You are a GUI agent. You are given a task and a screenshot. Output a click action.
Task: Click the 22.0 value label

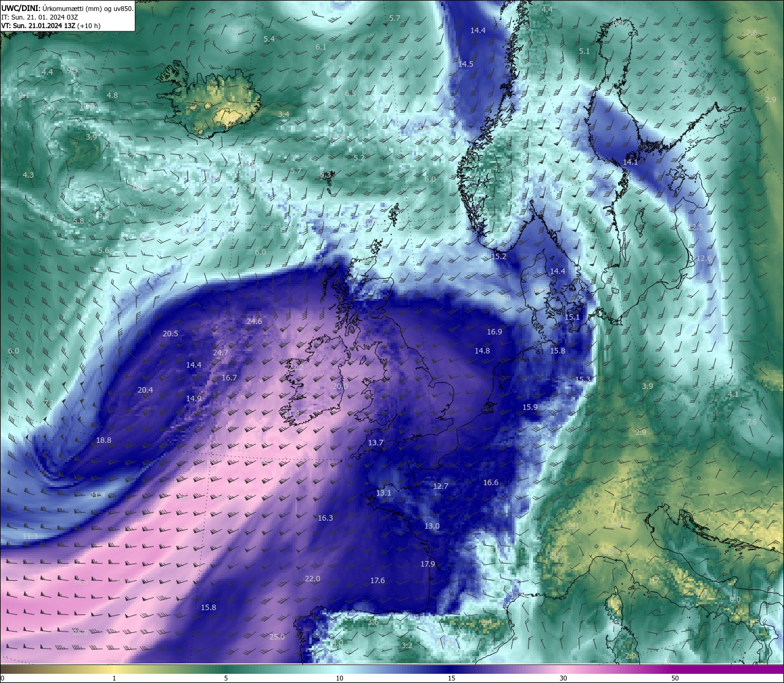pos(312,579)
